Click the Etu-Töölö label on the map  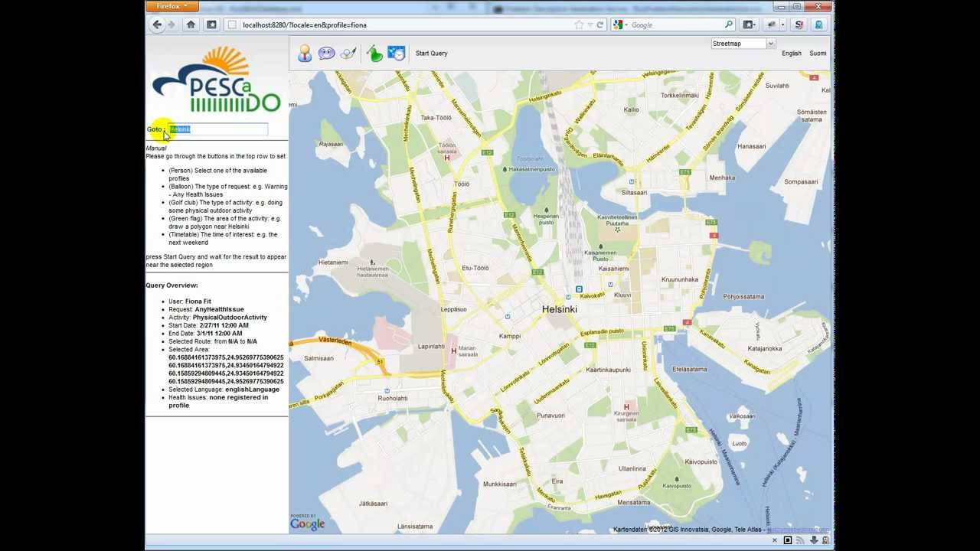pos(475,269)
